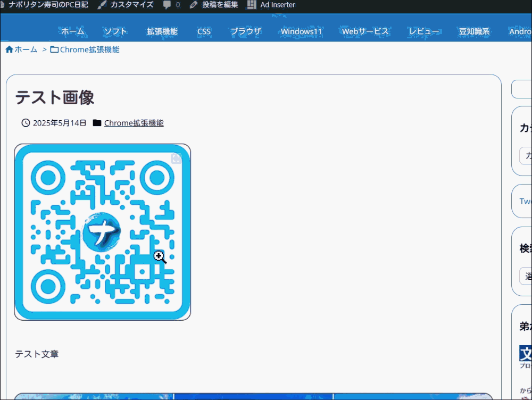Click the fullscreen icon on QR image

pos(176,159)
